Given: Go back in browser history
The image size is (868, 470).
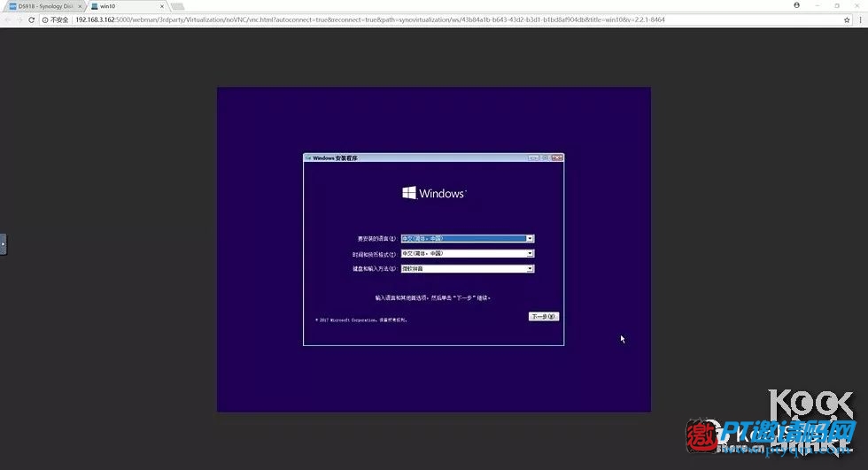Looking at the screenshot, I should point(8,19).
